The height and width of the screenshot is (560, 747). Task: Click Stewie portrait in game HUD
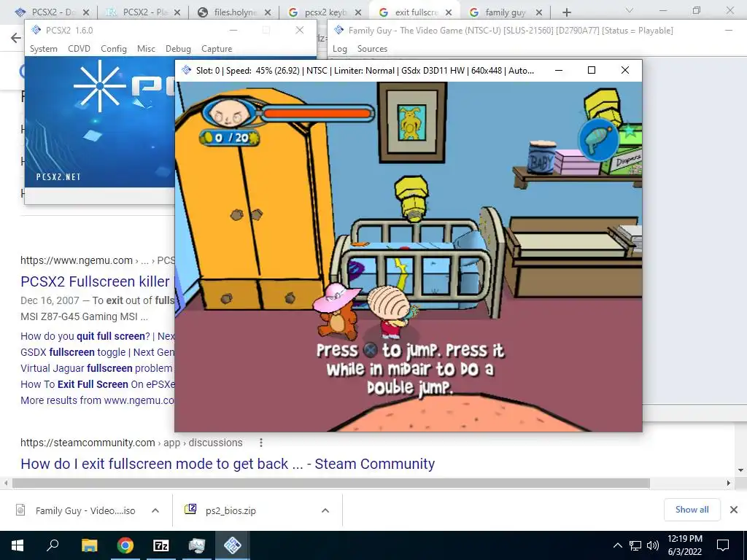point(231,113)
